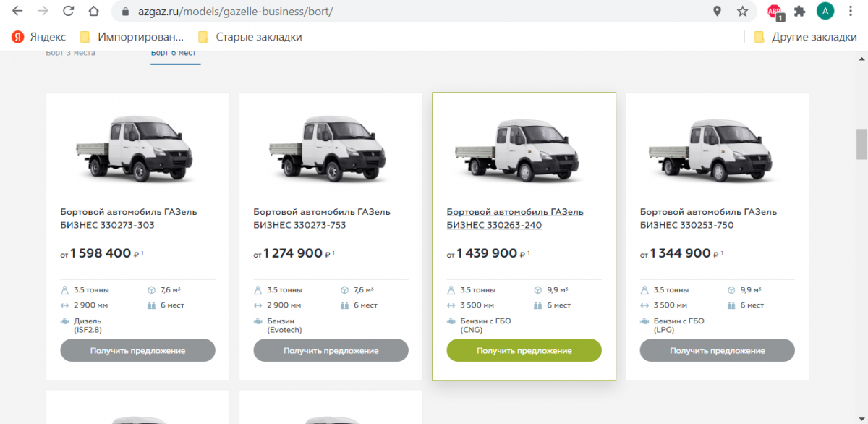This screenshot has width=868, height=424.
Task: Click the page vertical scrollbar thumb
Action: pos(861,145)
